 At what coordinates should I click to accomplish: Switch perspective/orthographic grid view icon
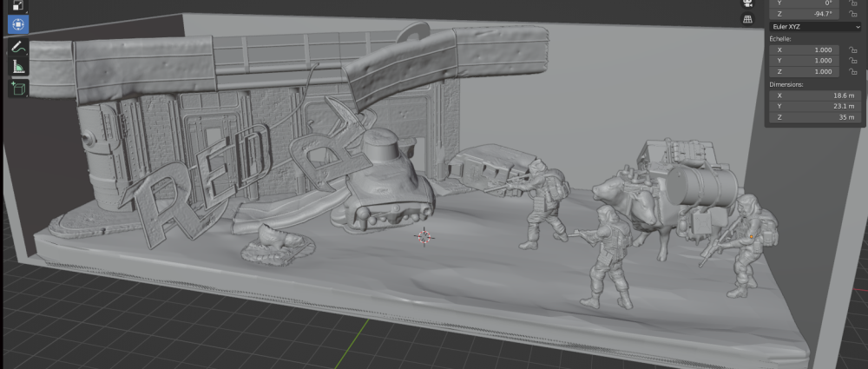(x=748, y=19)
